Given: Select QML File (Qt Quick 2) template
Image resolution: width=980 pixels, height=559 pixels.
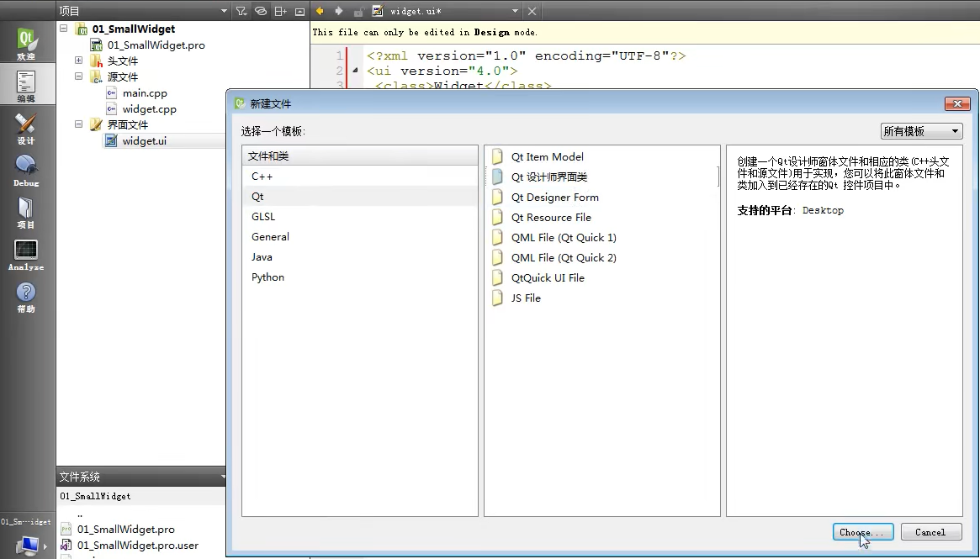Looking at the screenshot, I should click(x=602, y=257).
